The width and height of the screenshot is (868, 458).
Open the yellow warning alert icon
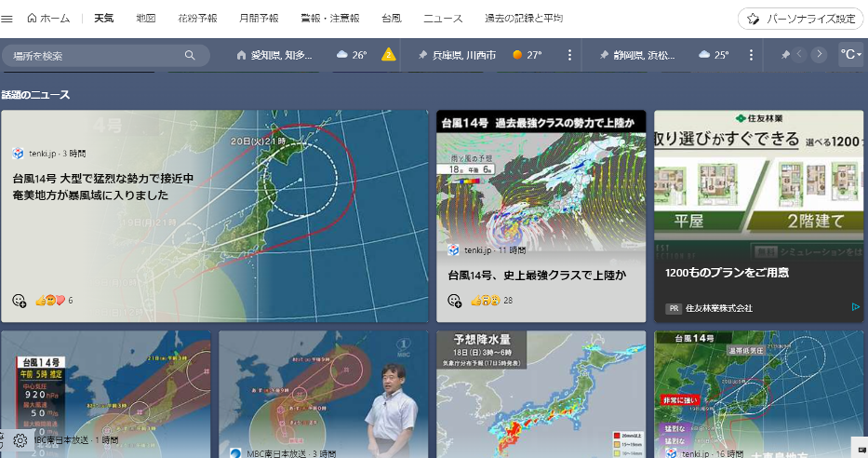[389, 54]
